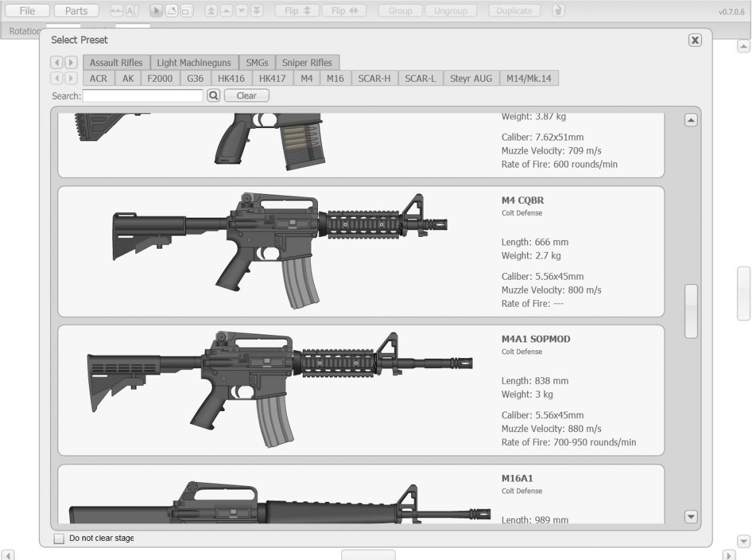This screenshot has width=752, height=560.
Task: Select the pointer tool in main toolbar
Action: click(156, 11)
